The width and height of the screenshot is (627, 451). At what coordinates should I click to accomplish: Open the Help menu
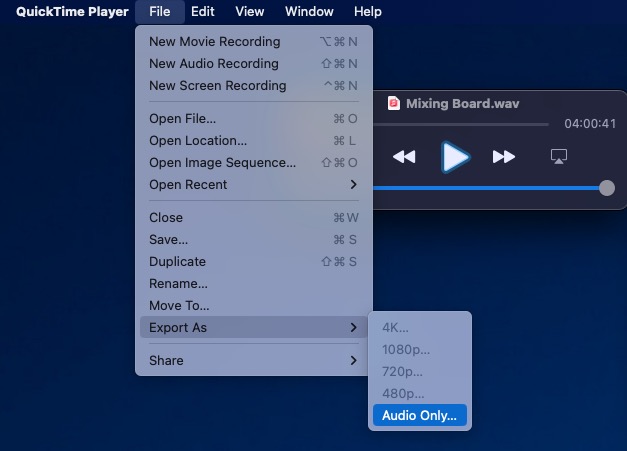367,12
